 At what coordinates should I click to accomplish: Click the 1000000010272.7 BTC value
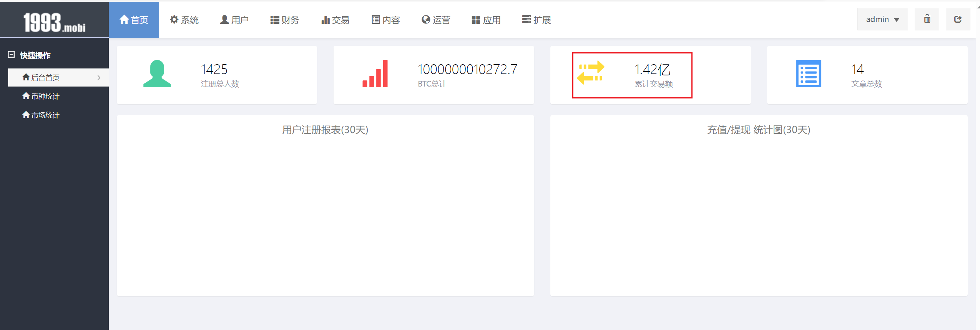[x=467, y=70]
